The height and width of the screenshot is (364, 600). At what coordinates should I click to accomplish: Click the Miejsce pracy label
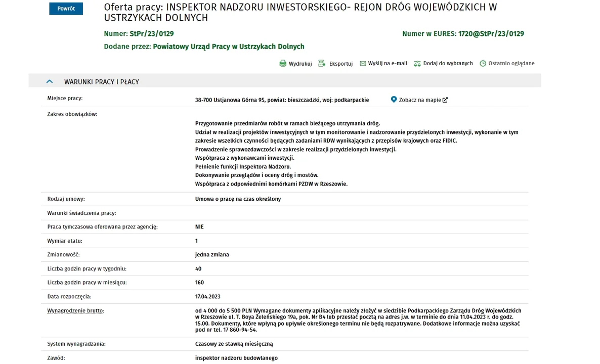coord(65,98)
